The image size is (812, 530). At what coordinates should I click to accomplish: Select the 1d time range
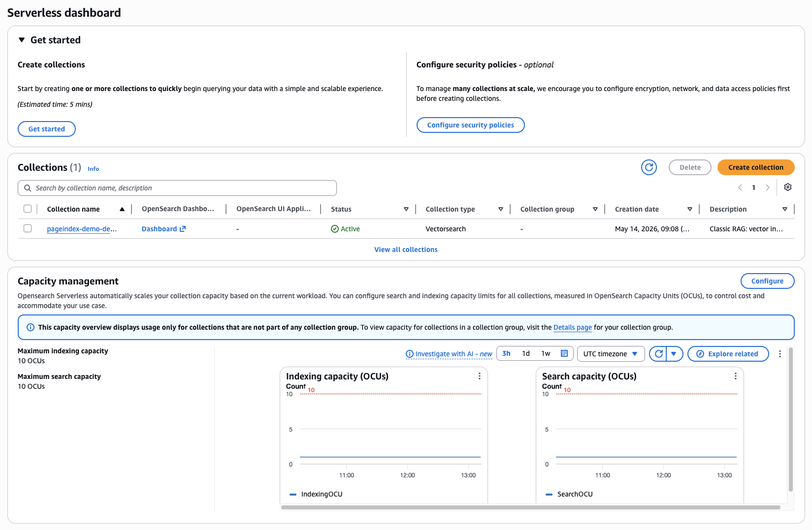(x=526, y=353)
